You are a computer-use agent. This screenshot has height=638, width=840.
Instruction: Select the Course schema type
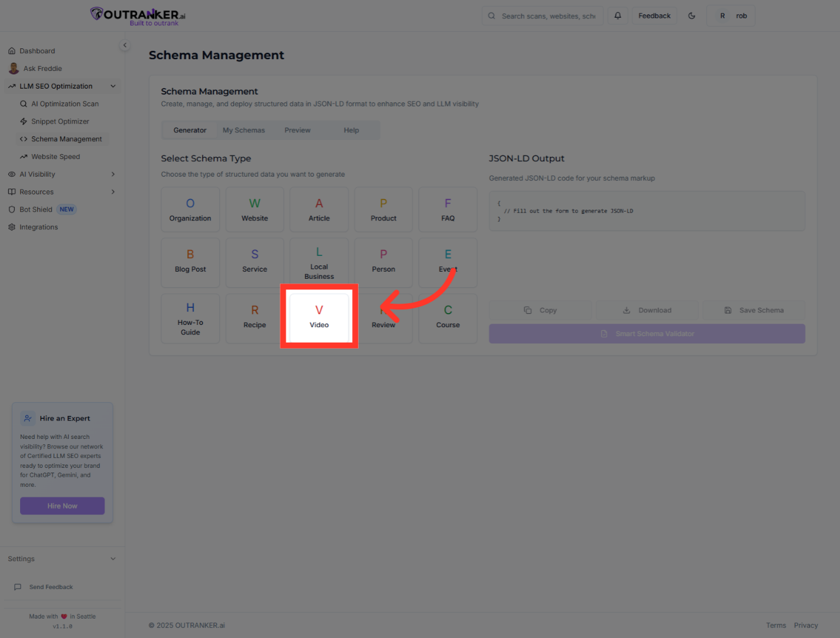(x=448, y=319)
